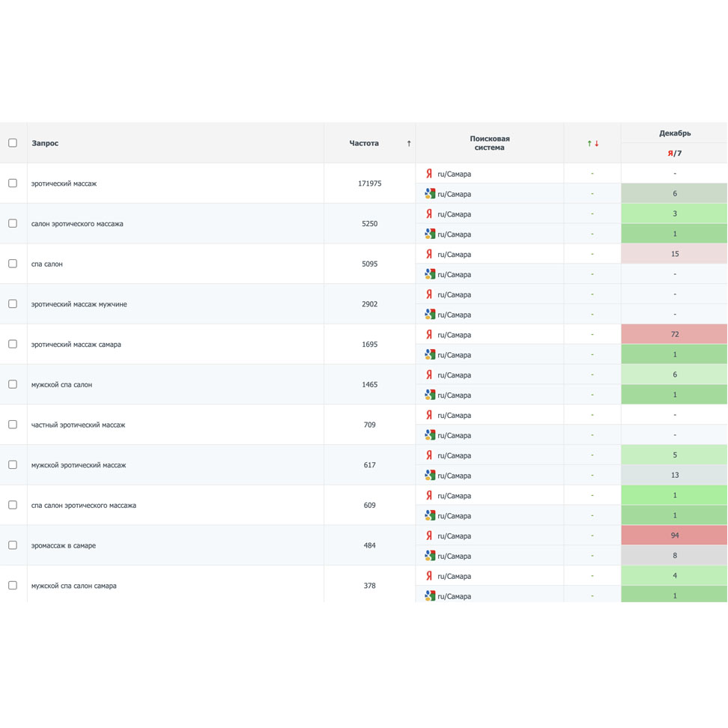This screenshot has width=728, height=728.
Task: Check the "эромассаж в самаре" row checkbox
Action: click(13, 545)
